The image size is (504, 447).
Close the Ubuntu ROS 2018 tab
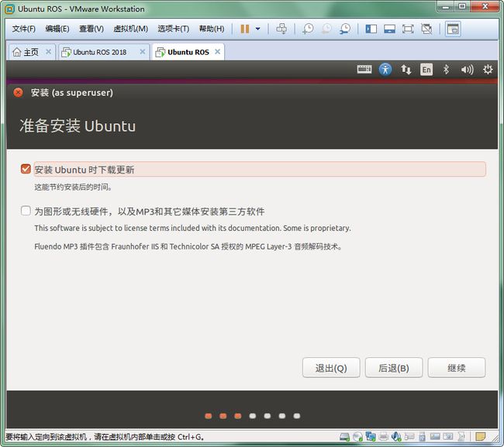[x=143, y=52]
